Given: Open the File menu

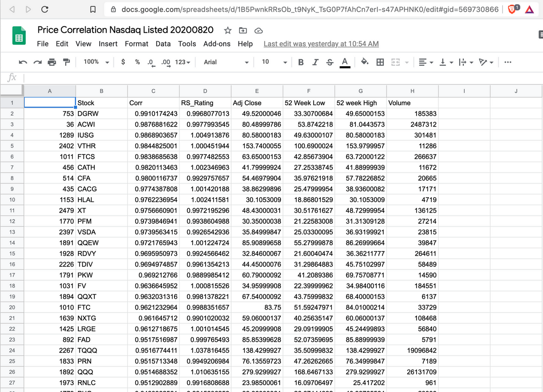Looking at the screenshot, I should [x=42, y=44].
